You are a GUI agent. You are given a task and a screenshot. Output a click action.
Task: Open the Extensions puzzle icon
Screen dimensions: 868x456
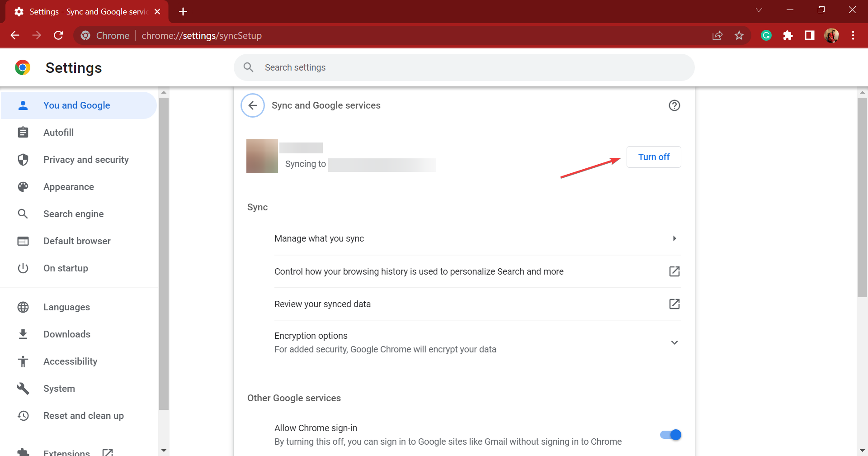click(788, 35)
